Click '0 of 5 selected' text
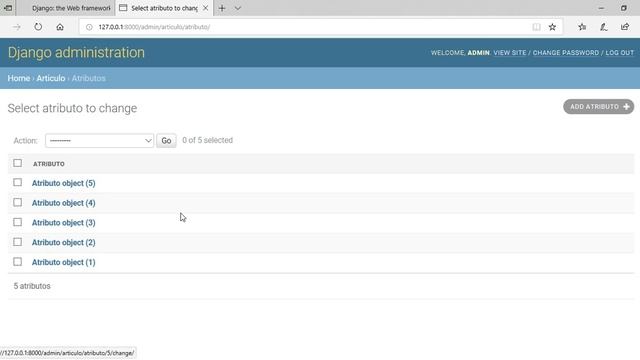The image size is (640, 360). (207, 140)
